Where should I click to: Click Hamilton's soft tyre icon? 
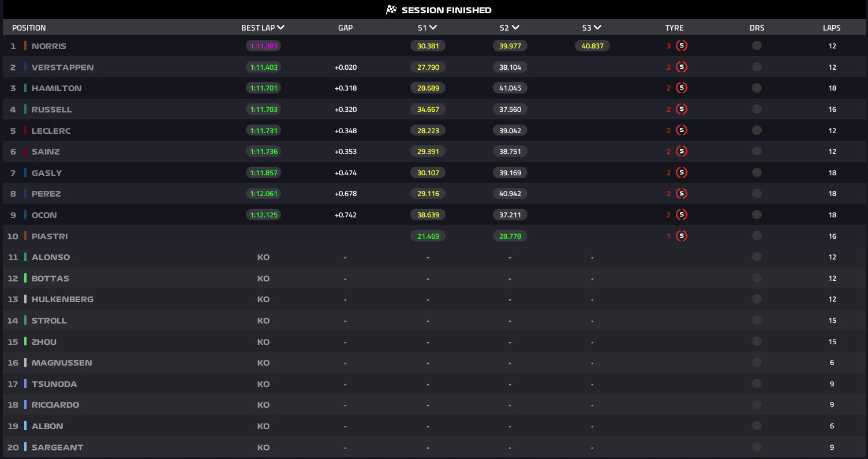click(681, 88)
